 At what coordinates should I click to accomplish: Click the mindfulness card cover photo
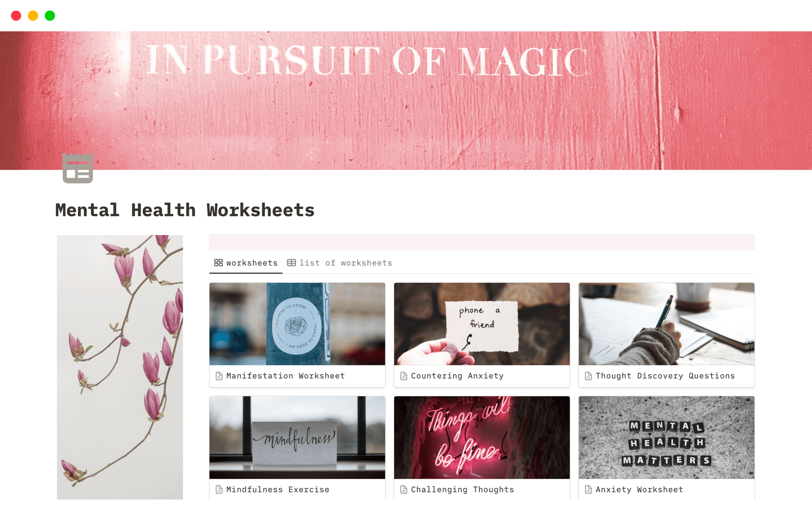tap(297, 437)
